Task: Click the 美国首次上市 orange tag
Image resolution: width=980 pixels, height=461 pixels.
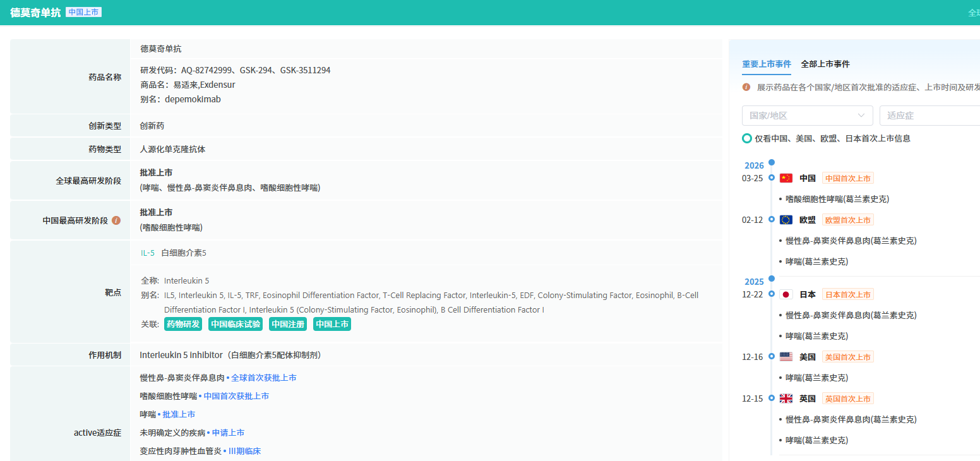Action: pyautogui.click(x=848, y=357)
